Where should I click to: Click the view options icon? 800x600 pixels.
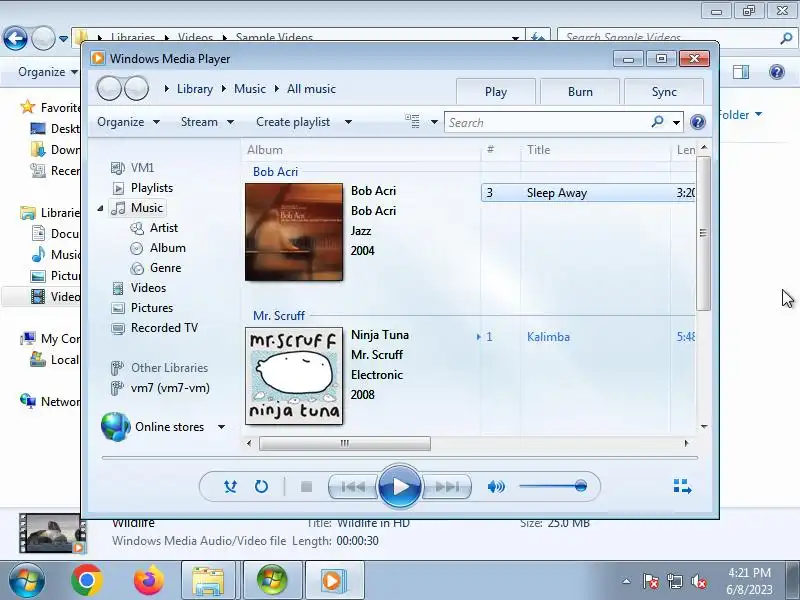click(x=412, y=121)
